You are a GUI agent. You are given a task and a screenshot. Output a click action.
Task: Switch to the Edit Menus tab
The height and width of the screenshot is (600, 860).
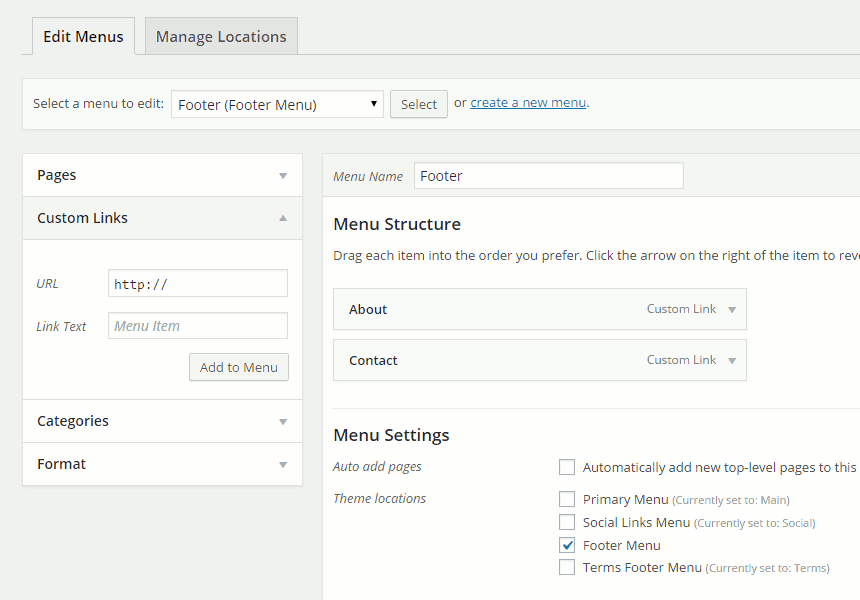(83, 36)
